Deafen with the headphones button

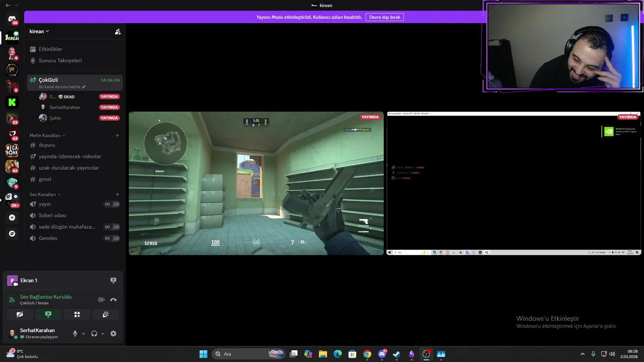[94, 333]
